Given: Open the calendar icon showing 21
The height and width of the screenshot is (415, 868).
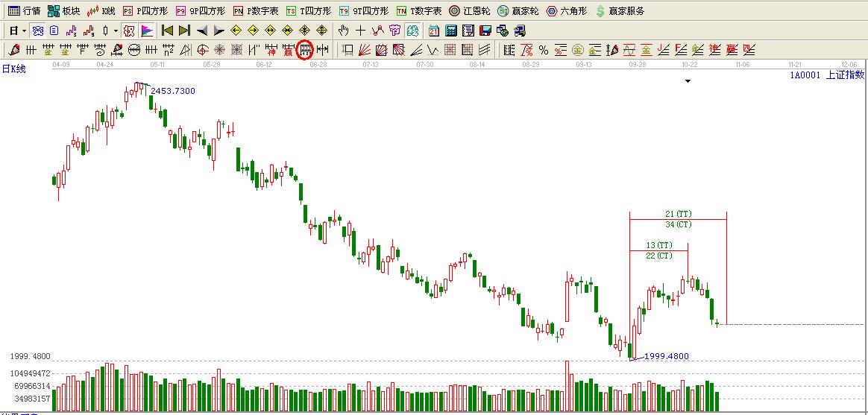Looking at the screenshot, I should pos(434,31).
